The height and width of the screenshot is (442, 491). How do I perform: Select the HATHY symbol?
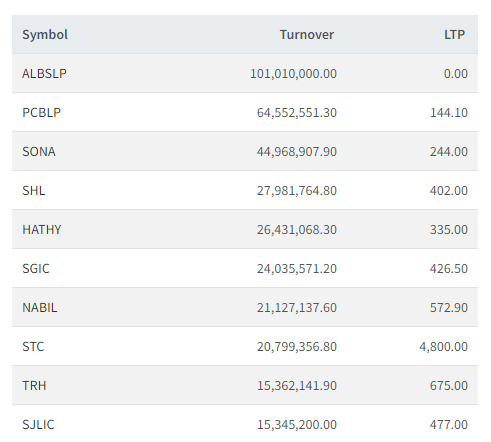point(42,230)
